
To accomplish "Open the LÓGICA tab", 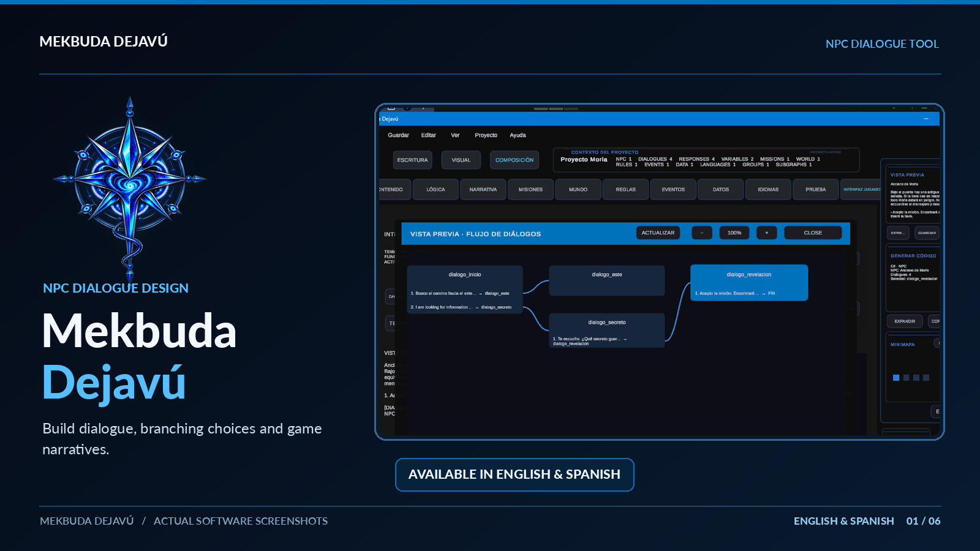I will (x=435, y=190).
